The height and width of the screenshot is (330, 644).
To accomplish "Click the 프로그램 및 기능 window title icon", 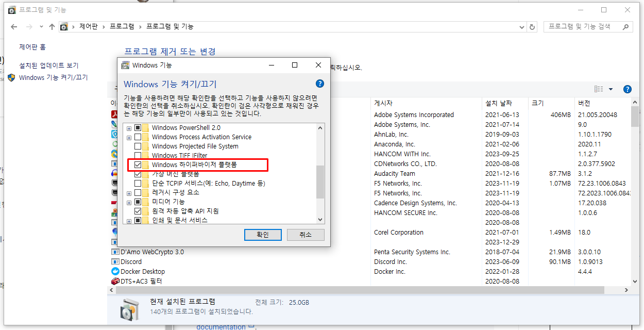I will (12, 10).
